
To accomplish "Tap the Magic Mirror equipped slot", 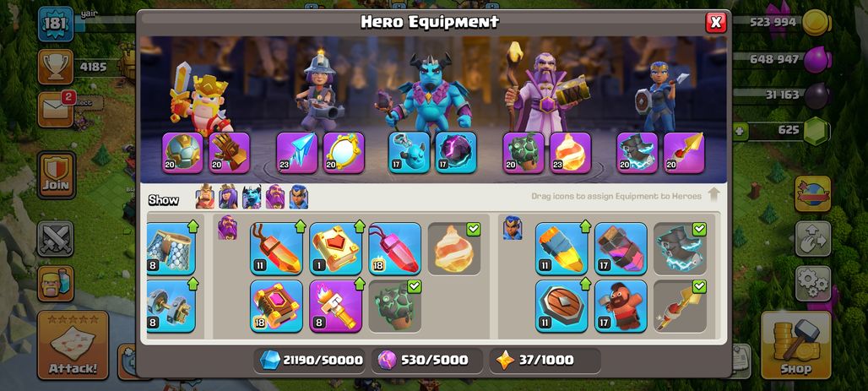I will tap(344, 152).
